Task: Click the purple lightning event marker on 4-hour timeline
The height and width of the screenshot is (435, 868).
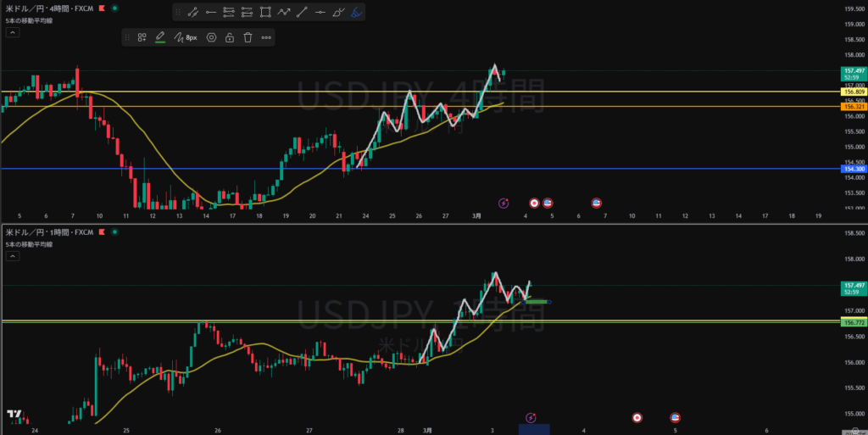Action: click(504, 204)
